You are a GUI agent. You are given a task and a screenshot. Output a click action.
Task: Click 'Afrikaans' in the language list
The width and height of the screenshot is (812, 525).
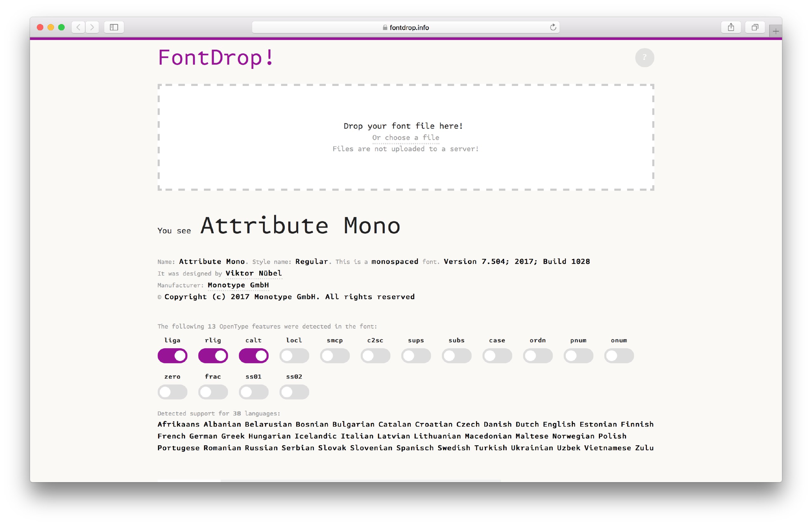pos(179,424)
